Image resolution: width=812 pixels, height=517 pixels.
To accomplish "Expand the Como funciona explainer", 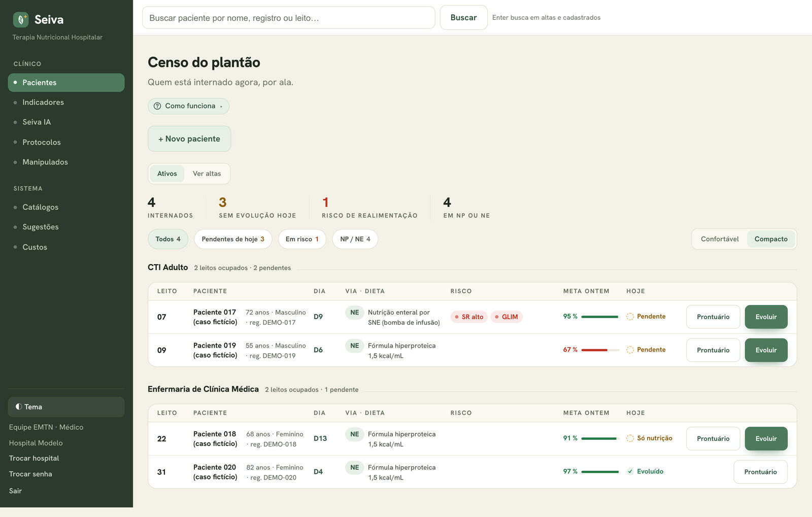I will 188,106.
